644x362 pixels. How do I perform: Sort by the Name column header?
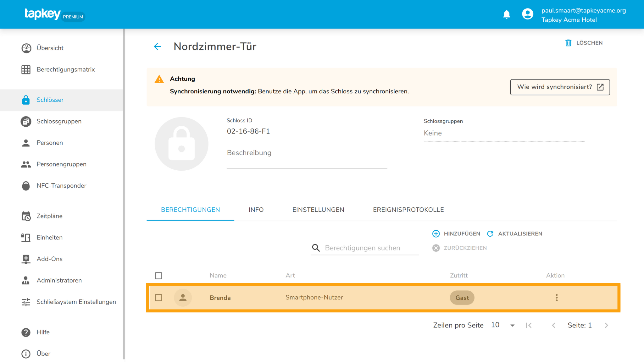point(218,276)
